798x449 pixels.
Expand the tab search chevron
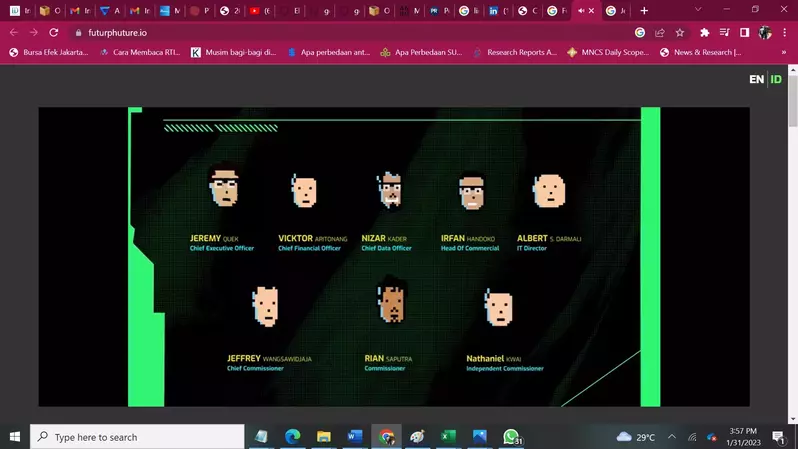[698, 10]
